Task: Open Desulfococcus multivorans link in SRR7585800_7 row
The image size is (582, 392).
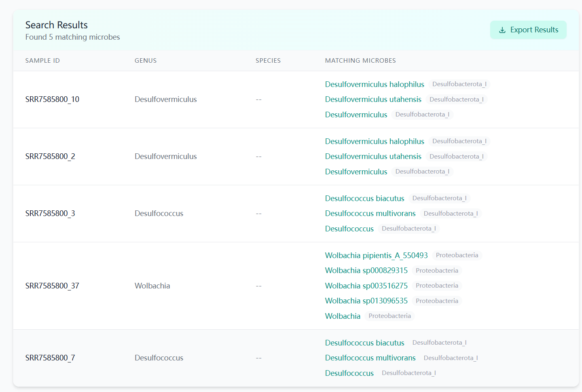Action: [370, 358]
